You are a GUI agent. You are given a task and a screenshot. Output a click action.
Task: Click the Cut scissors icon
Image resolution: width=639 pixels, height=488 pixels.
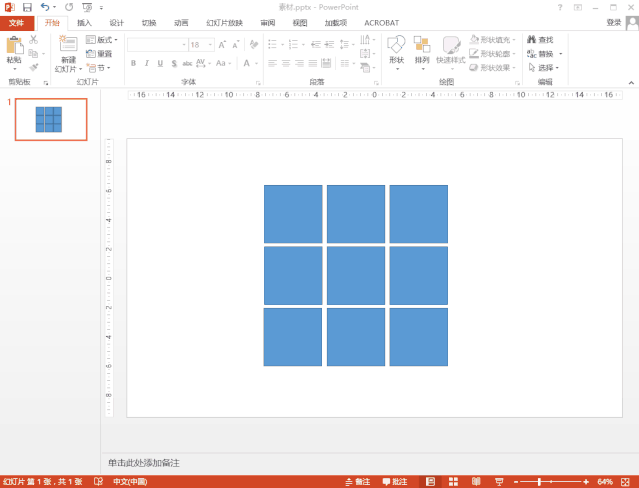(x=33, y=40)
